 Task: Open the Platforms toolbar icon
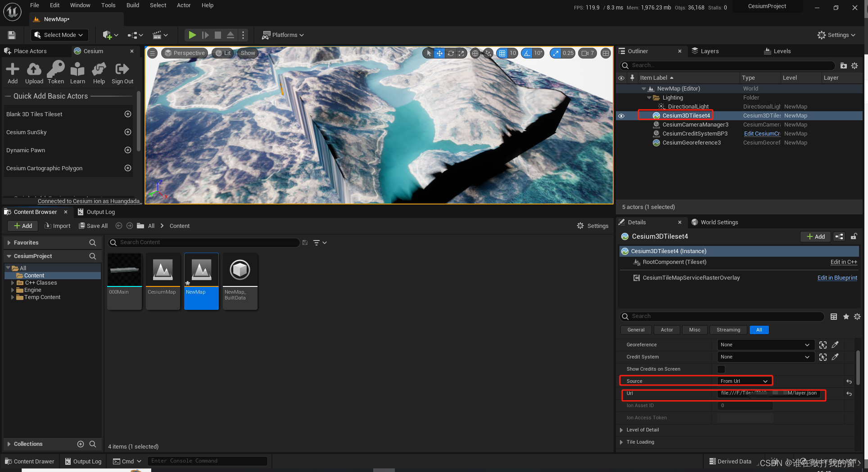tap(282, 35)
